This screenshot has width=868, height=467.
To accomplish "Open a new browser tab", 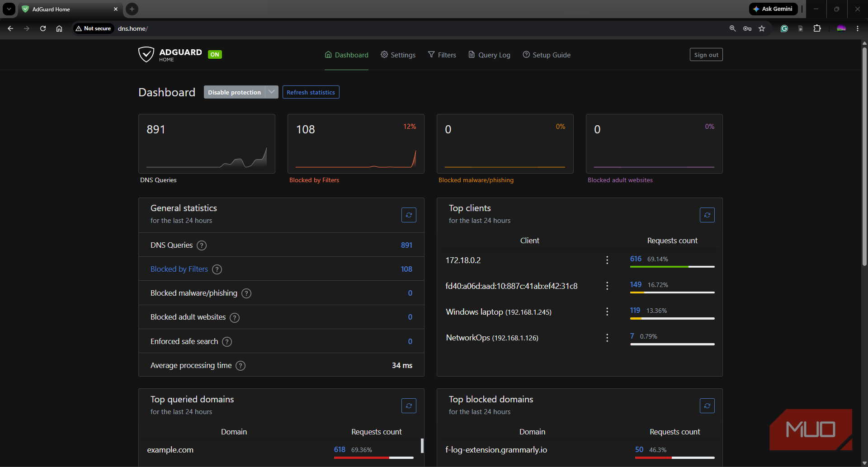I will tap(132, 9).
